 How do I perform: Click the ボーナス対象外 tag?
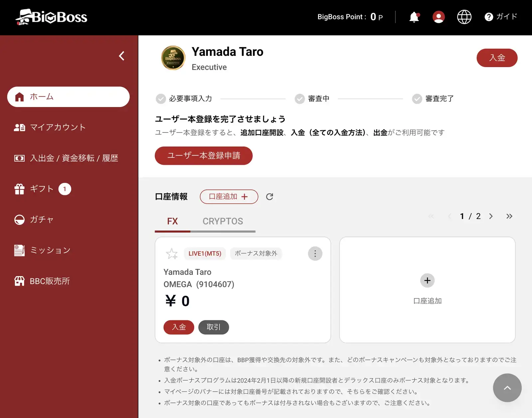click(x=256, y=254)
